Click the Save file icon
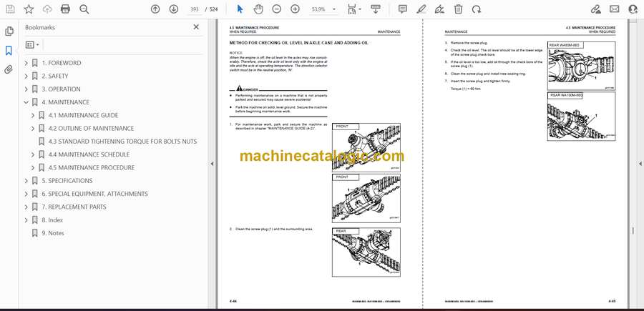 10,9
